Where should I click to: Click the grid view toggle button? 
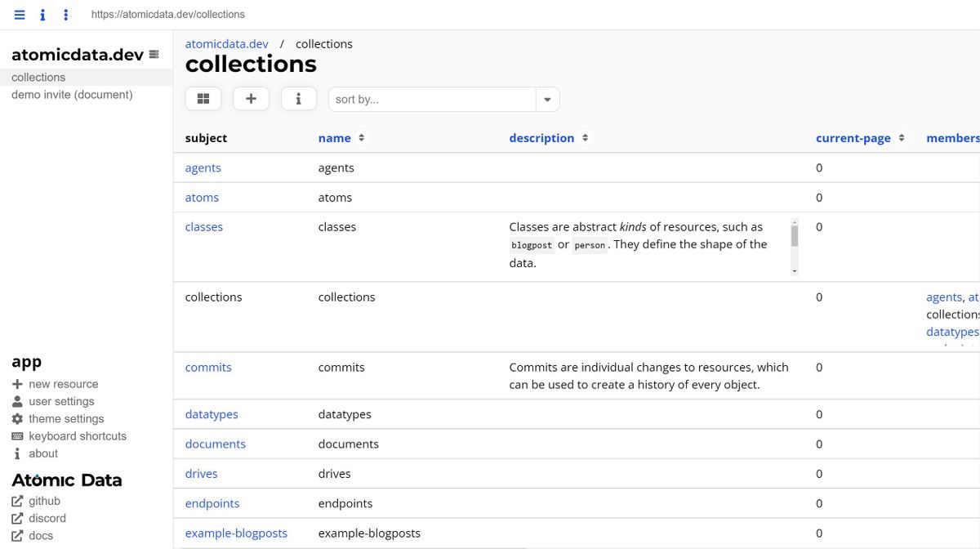tap(203, 98)
